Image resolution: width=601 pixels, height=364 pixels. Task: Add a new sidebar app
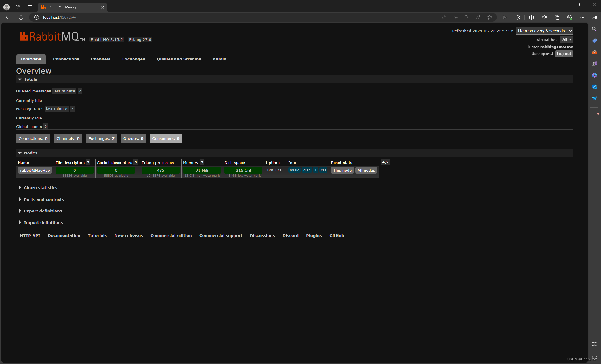coord(594,117)
